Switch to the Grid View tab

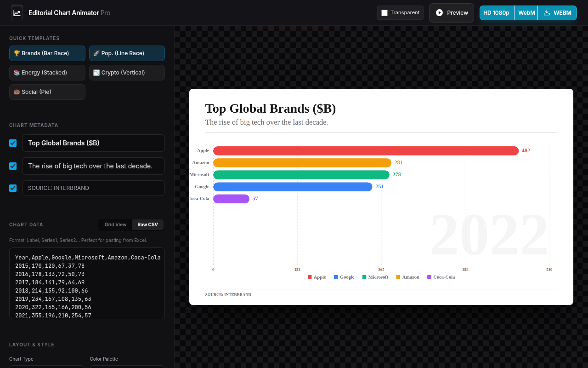point(115,224)
